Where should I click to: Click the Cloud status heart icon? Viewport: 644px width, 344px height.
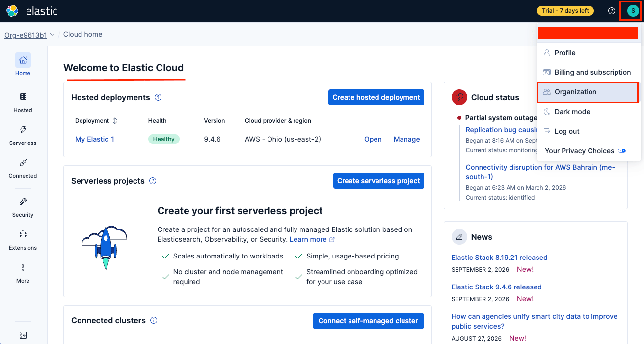(x=459, y=97)
